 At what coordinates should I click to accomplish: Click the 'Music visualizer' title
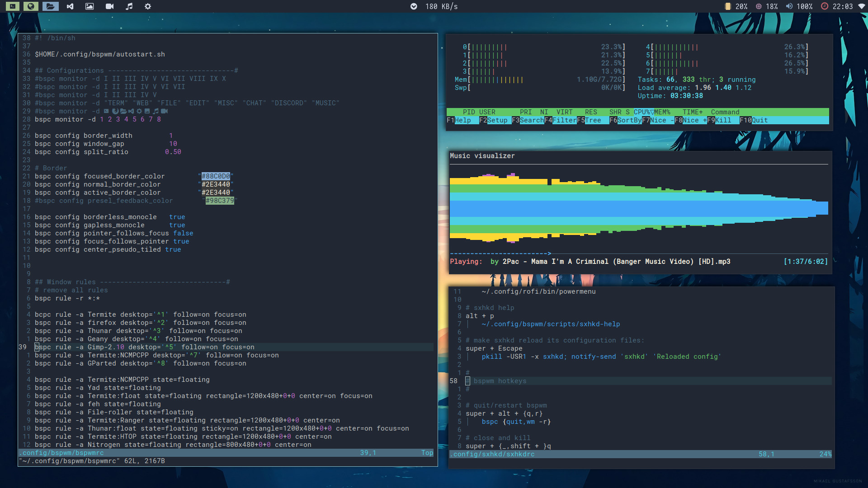coord(482,156)
